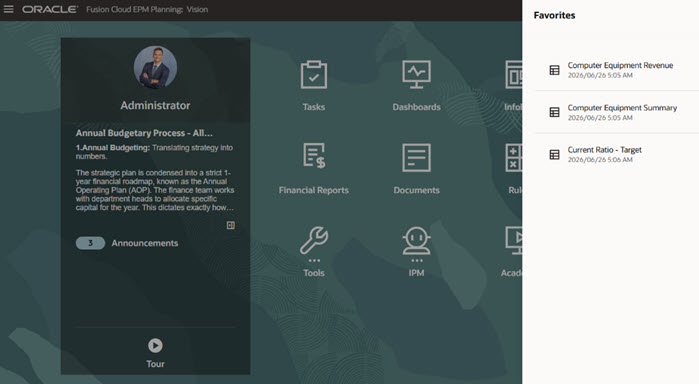Screen dimensions: 699x384
Task: Open Computer Equipment Revenue favorite
Action: coord(620,66)
